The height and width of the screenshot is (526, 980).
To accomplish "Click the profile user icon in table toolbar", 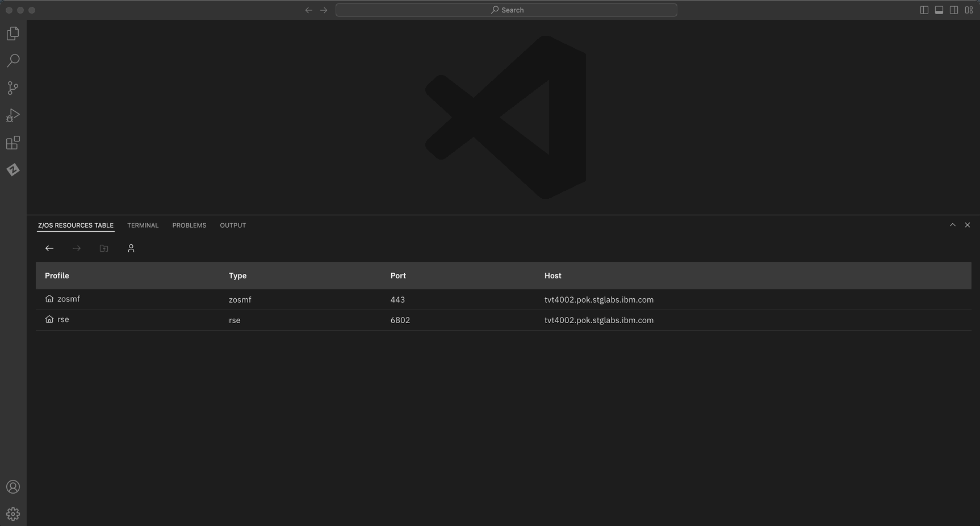I will 131,248.
